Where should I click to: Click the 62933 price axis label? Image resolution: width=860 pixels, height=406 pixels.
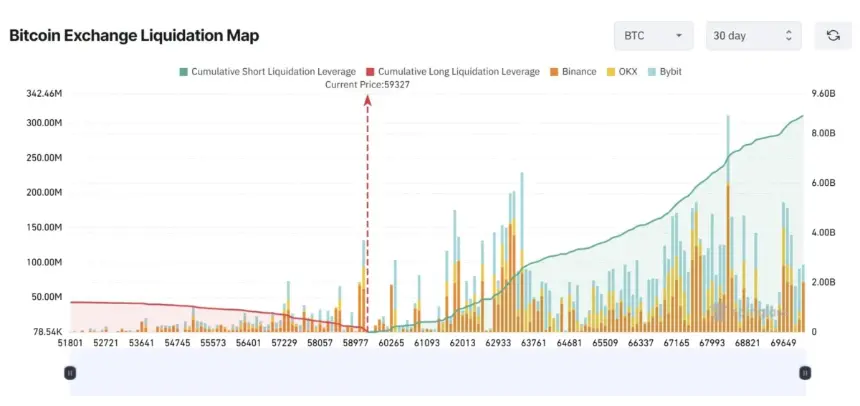(498, 343)
